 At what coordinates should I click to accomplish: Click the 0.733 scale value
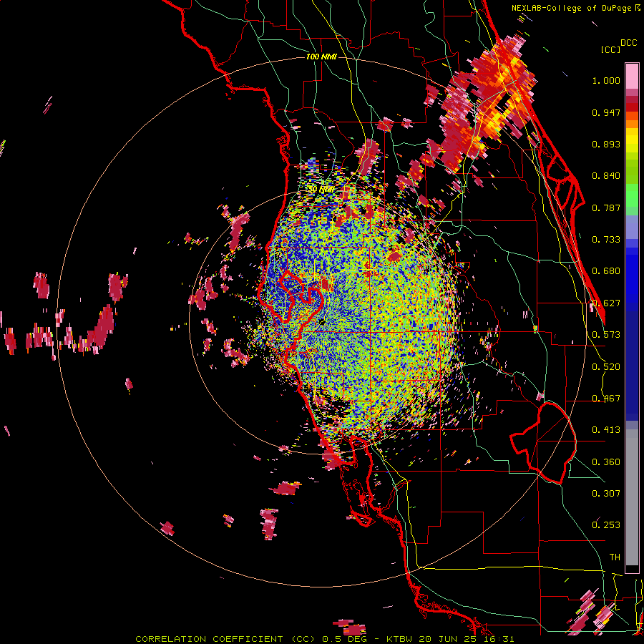pyautogui.click(x=606, y=240)
